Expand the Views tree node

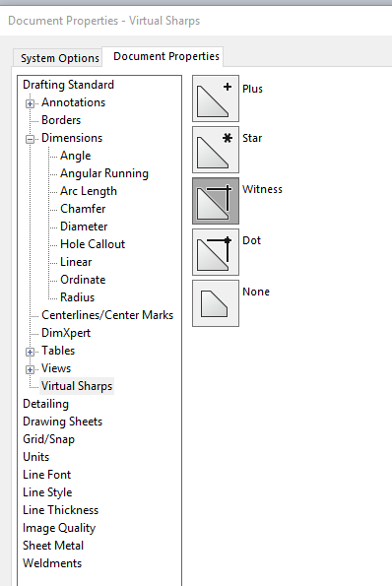tap(30, 369)
